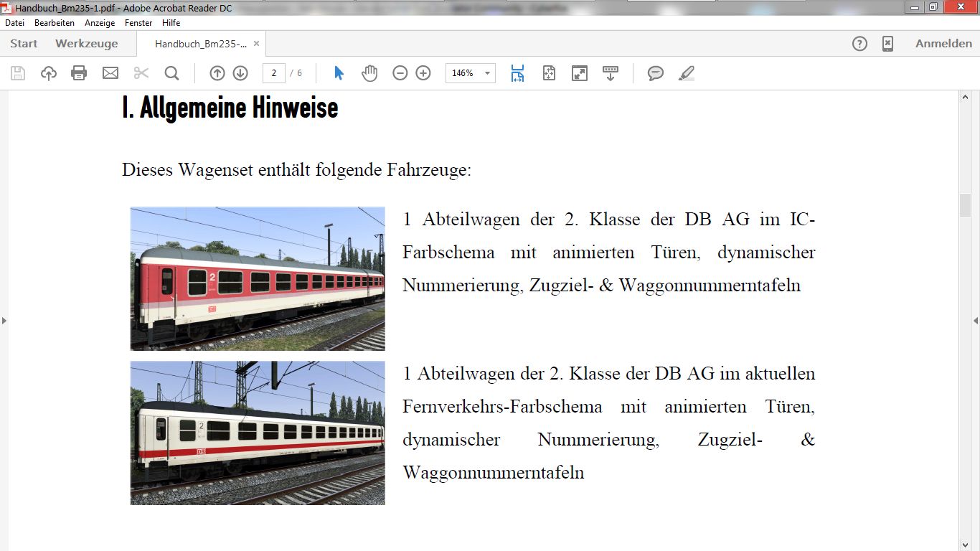
Task: Zoom out with the minus button
Action: click(400, 73)
